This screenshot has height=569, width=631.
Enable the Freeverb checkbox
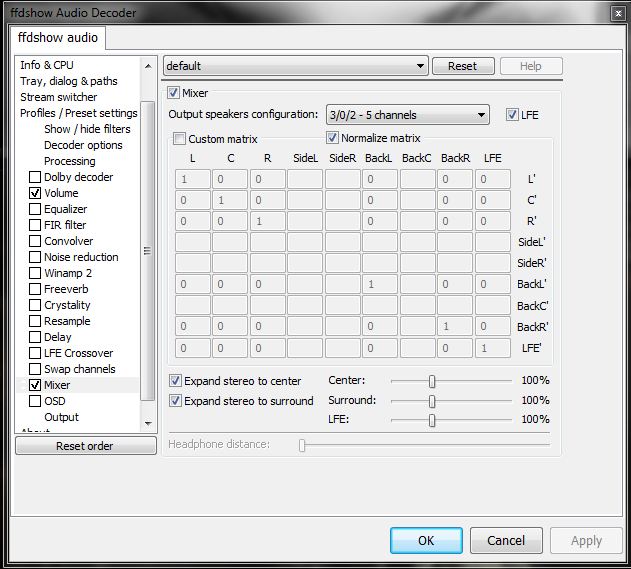click(35, 289)
